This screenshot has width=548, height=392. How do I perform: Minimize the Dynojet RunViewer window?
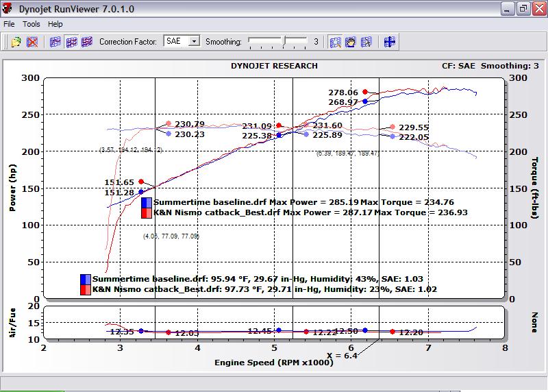(x=507, y=9)
